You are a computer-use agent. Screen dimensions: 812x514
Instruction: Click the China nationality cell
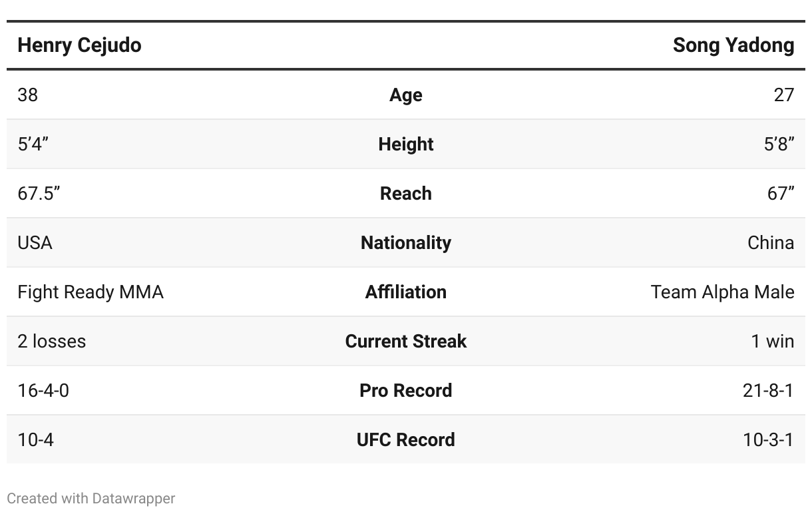click(x=770, y=243)
